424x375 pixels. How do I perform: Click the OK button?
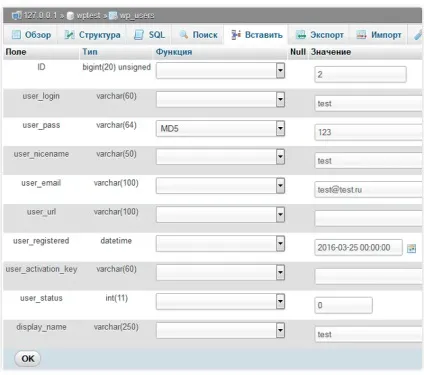pos(28,359)
